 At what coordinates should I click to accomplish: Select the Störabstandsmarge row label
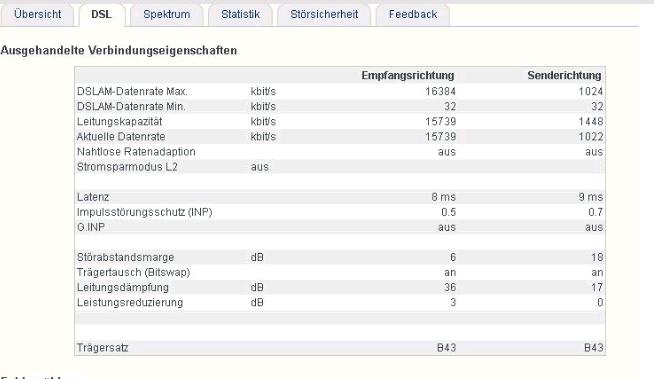coord(125,257)
